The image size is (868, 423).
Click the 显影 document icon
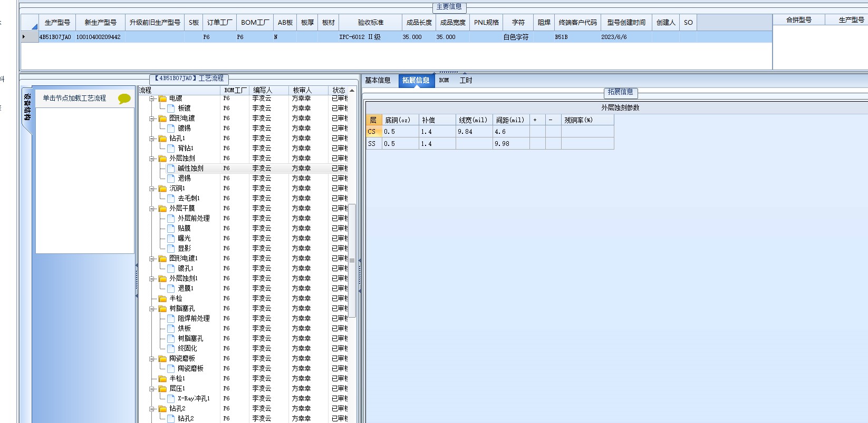coord(171,249)
